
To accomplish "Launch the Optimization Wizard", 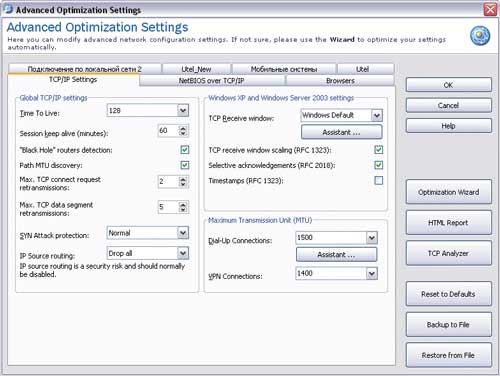I will click(x=449, y=192).
